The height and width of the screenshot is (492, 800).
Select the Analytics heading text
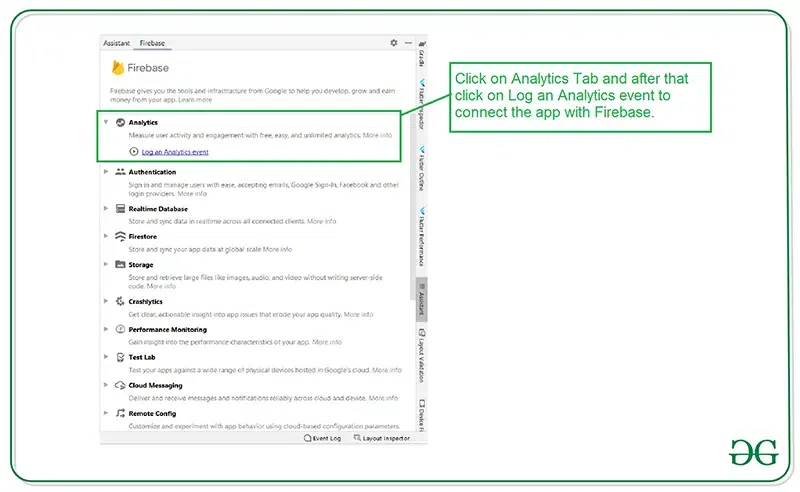[143, 122]
